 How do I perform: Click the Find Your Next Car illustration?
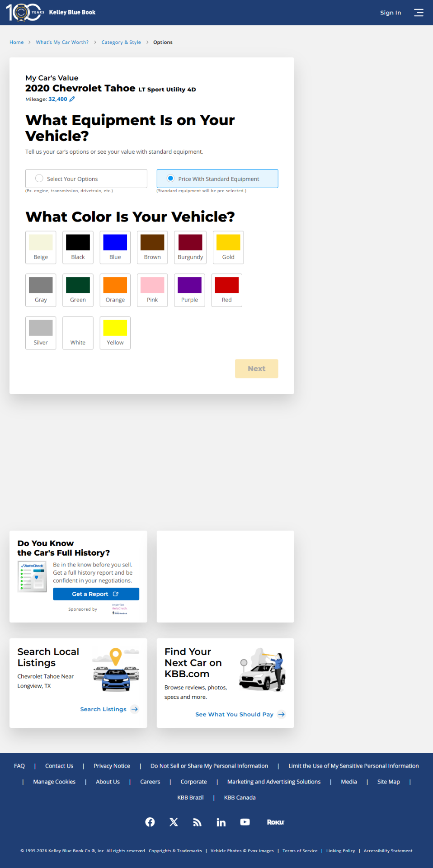pyautogui.click(x=263, y=670)
